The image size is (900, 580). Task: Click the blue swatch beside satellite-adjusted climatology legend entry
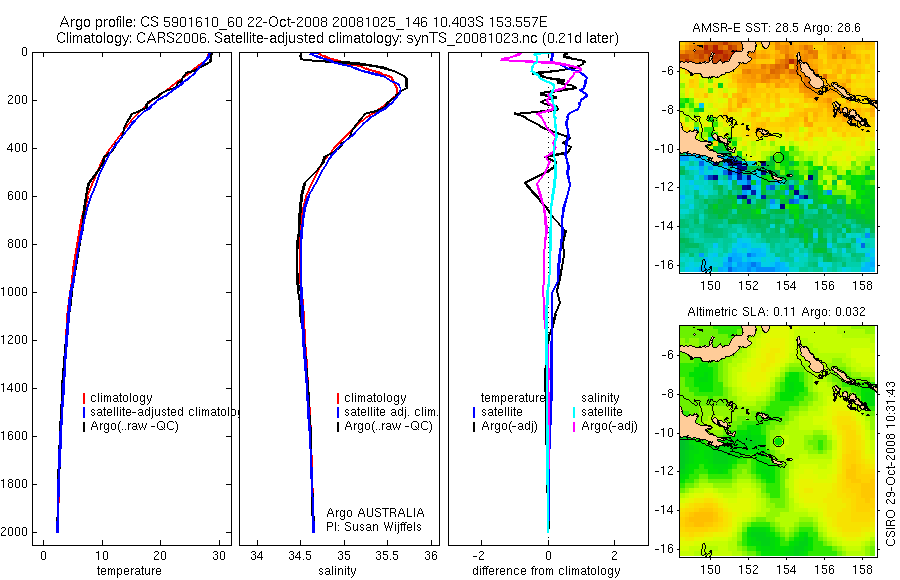pyautogui.click(x=84, y=412)
